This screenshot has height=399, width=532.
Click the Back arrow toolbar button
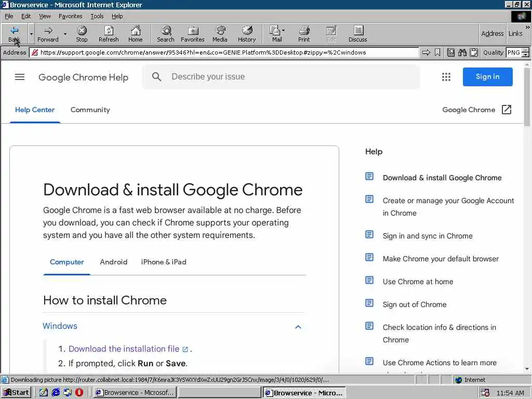[x=14, y=34]
